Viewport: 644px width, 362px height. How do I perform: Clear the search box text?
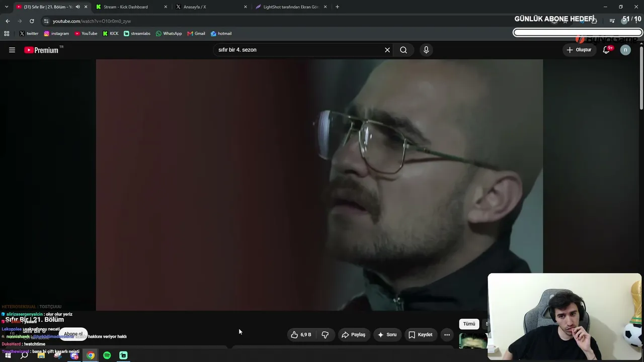click(387, 50)
